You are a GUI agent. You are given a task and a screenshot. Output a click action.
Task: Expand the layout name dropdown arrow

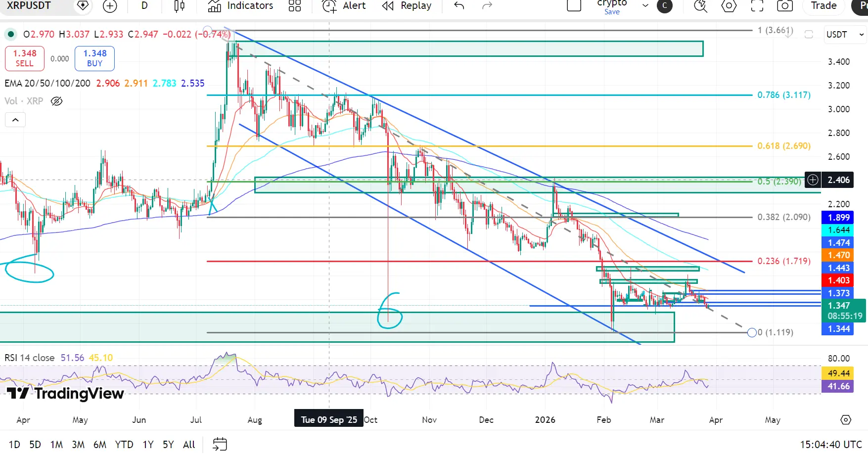pyautogui.click(x=645, y=6)
